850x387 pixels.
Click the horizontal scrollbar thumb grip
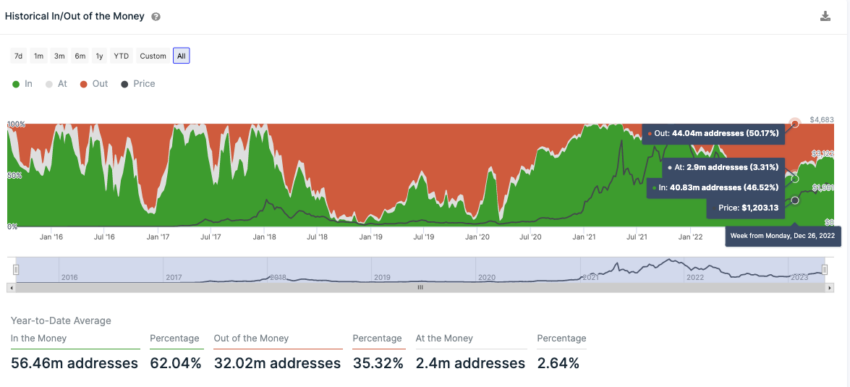coord(420,288)
